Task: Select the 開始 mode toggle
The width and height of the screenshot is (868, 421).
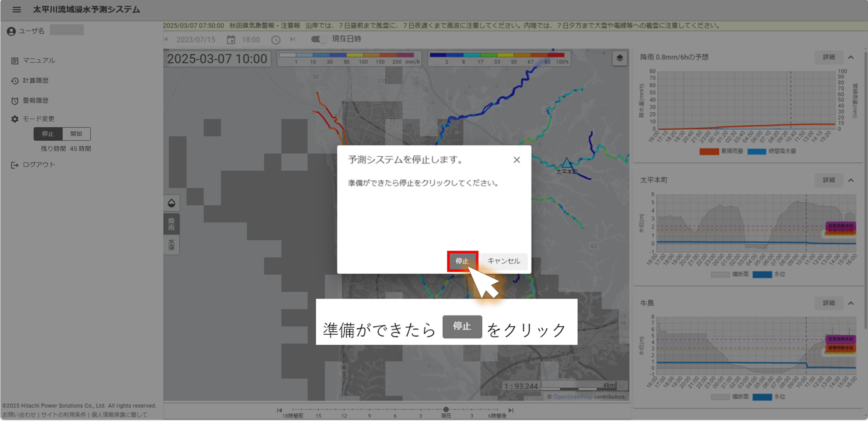Action: (x=76, y=134)
